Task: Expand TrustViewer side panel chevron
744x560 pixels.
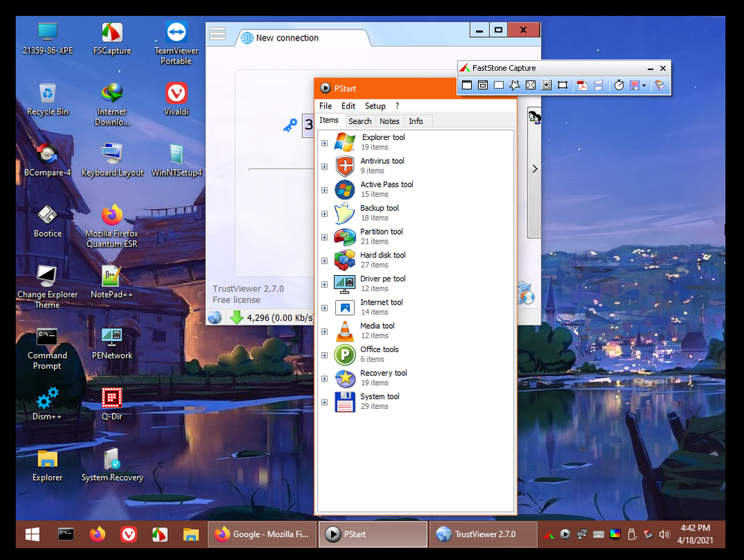Action: click(x=535, y=169)
